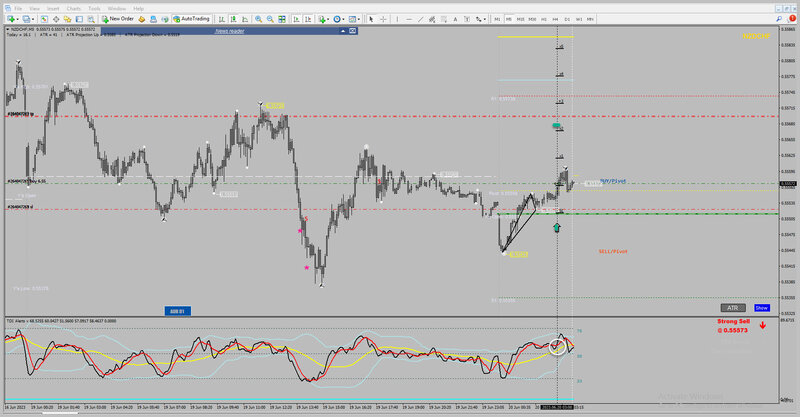This screenshot has width=800, height=417.
Task: Select the vertical line drawing tool
Action: click(x=397, y=19)
